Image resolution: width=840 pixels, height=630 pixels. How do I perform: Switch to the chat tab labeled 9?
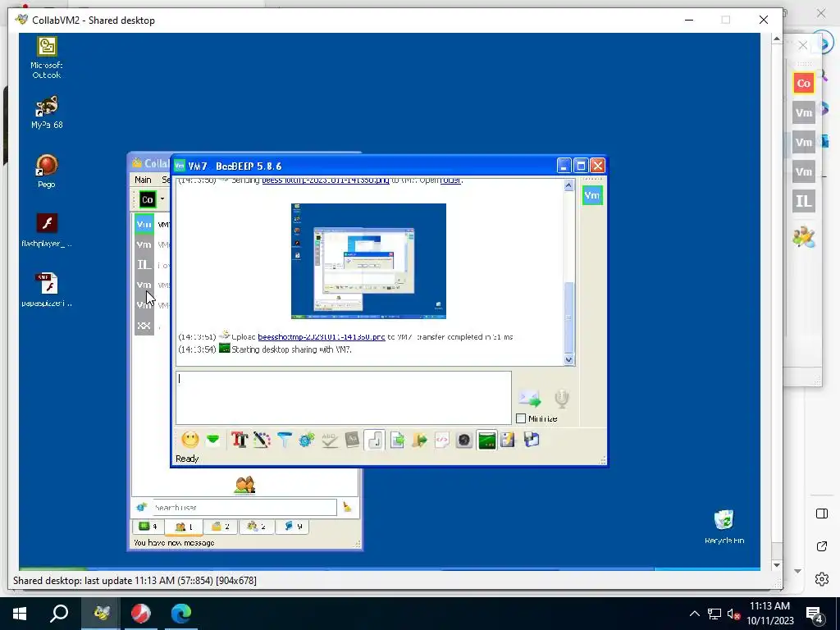tap(293, 526)
